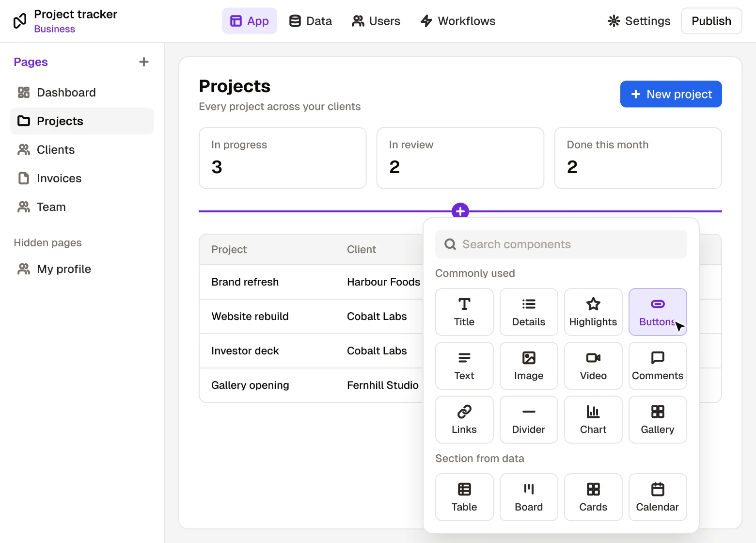Add a Gallery component

(x=658, y=419)
